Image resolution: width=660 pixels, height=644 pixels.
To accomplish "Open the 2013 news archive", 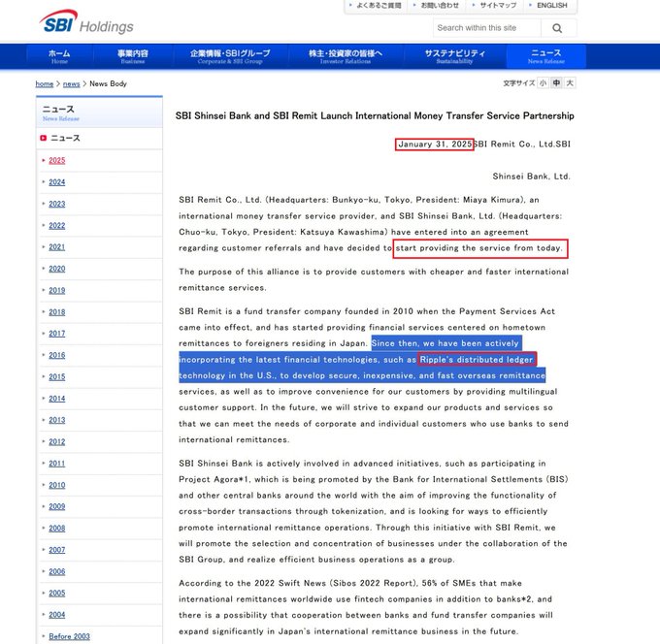I will [x=57, y=420].
